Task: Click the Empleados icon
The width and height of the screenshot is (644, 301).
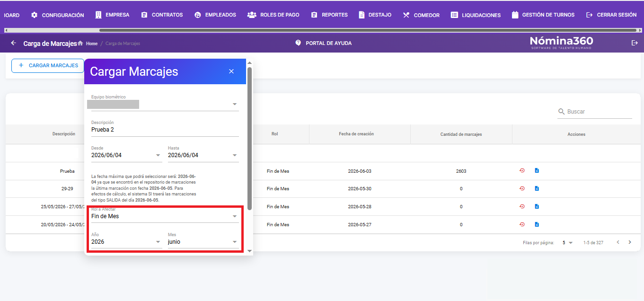Action: pyautogui.click(x=198, y=15)
